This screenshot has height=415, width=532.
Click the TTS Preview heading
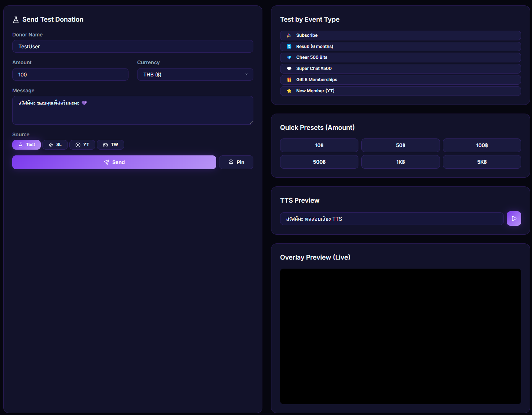(300, 200)
